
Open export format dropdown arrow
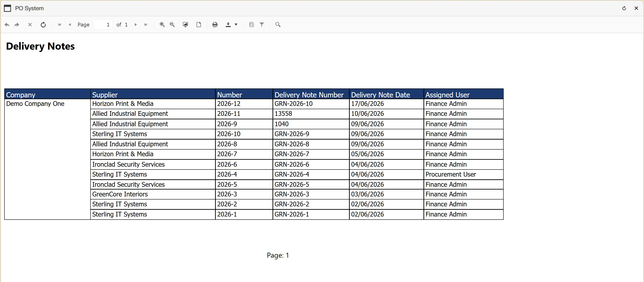236,25
